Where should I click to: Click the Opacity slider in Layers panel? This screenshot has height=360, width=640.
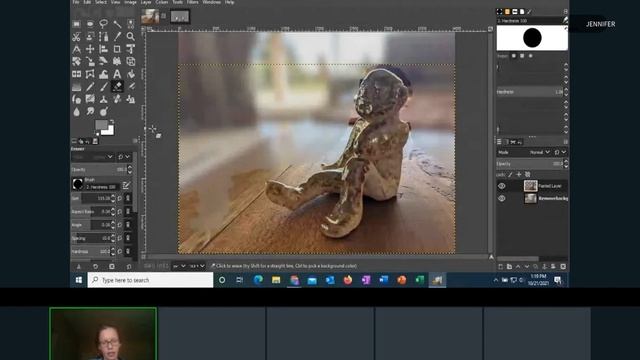pos(530,164)
